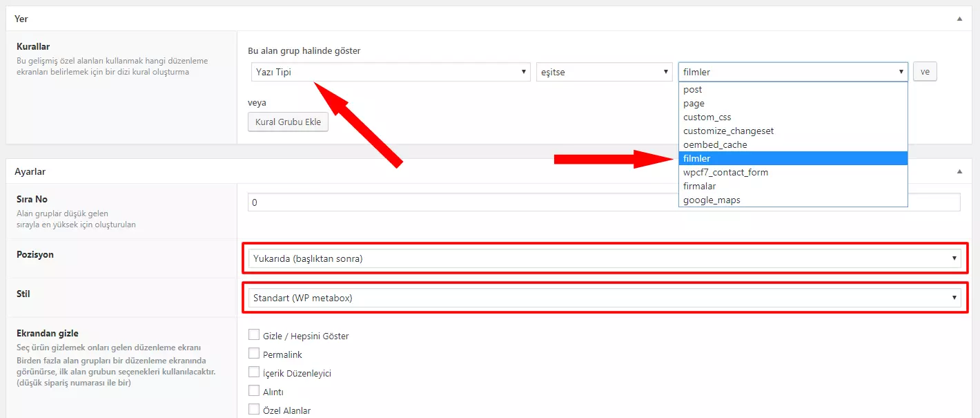This screenshot has width=980, height=418.
Task: Click Kural Grubu Ekle button
Action: pos(288,122)
